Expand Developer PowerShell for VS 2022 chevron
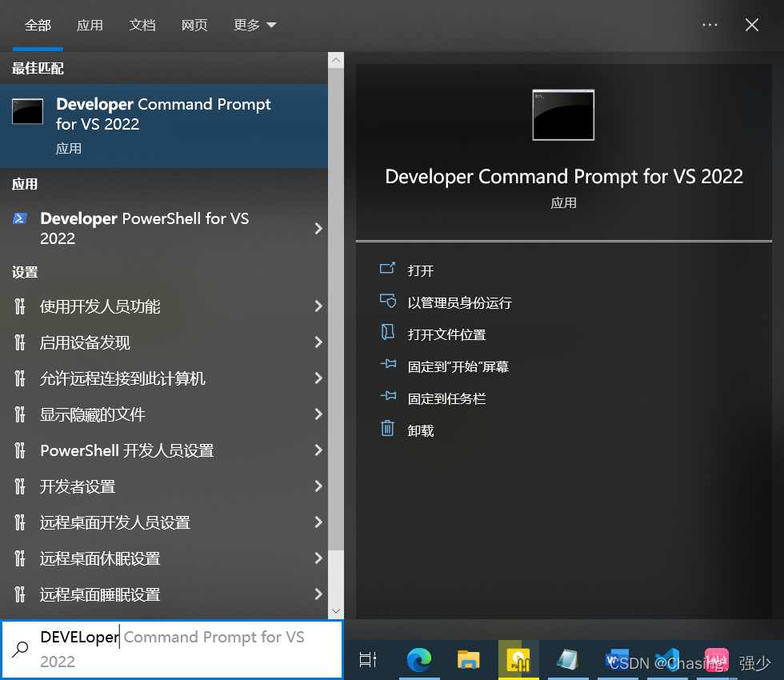This screenshot has width=784, height=680. (x=318, y=229)
